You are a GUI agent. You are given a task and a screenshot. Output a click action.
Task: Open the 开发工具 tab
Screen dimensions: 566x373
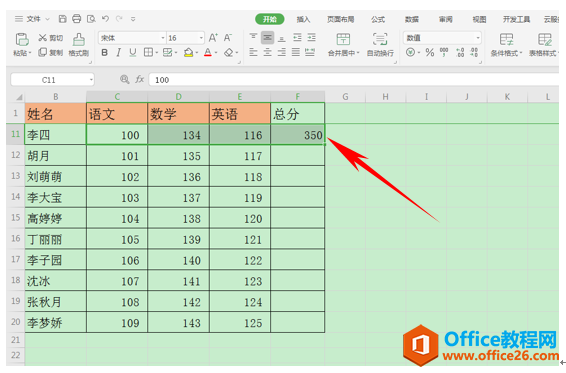point(516,19)
